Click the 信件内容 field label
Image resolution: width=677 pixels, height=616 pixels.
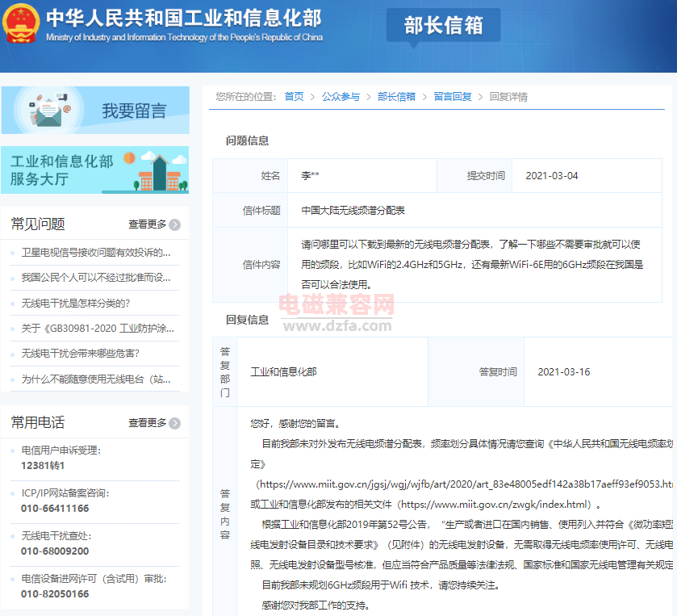[261, 265]
